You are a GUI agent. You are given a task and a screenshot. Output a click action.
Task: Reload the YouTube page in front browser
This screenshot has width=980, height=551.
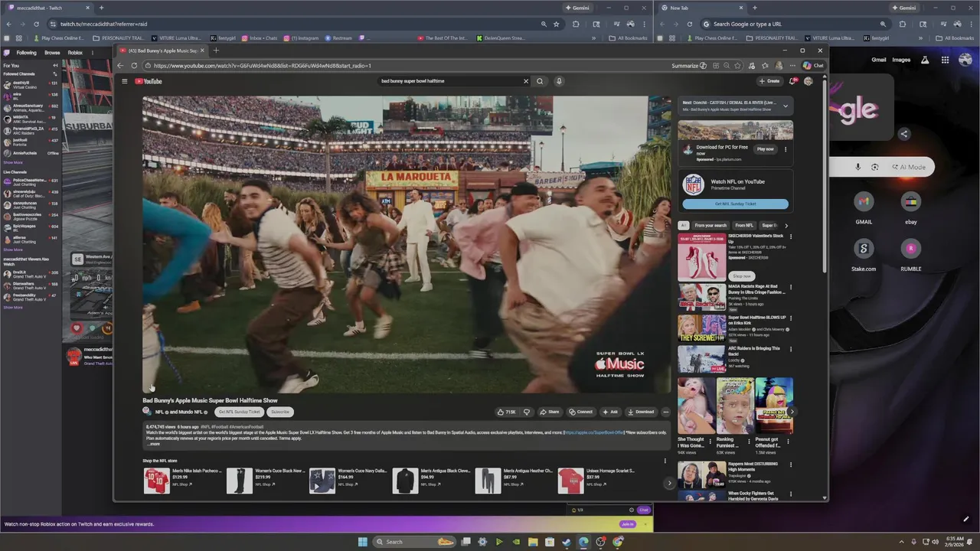[x=134, y=66]
